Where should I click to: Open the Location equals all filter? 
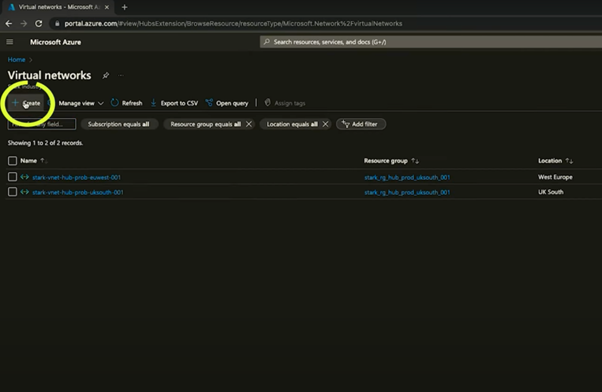click(292, 124)
